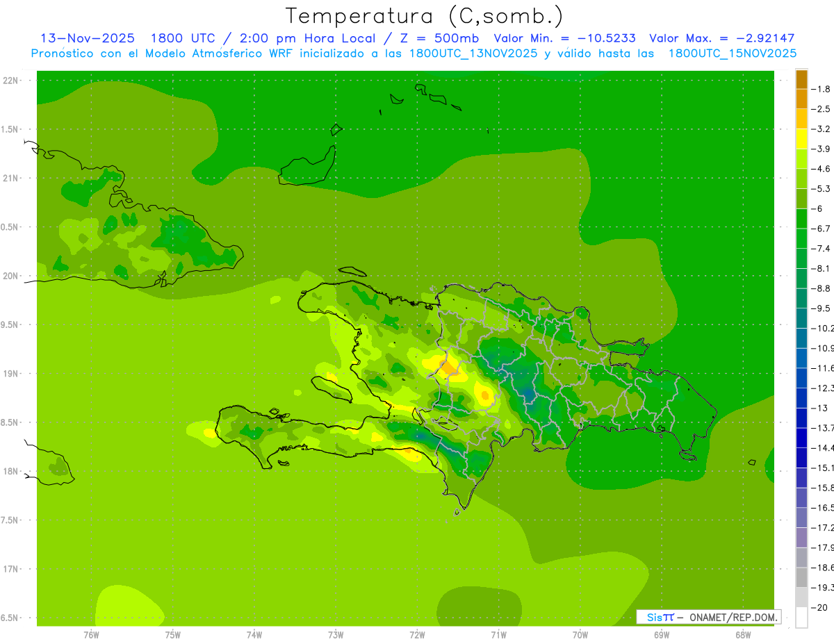Click the latitude label "22N"
The height and width of the screenshot is (644, 834).
pos(10,80)
